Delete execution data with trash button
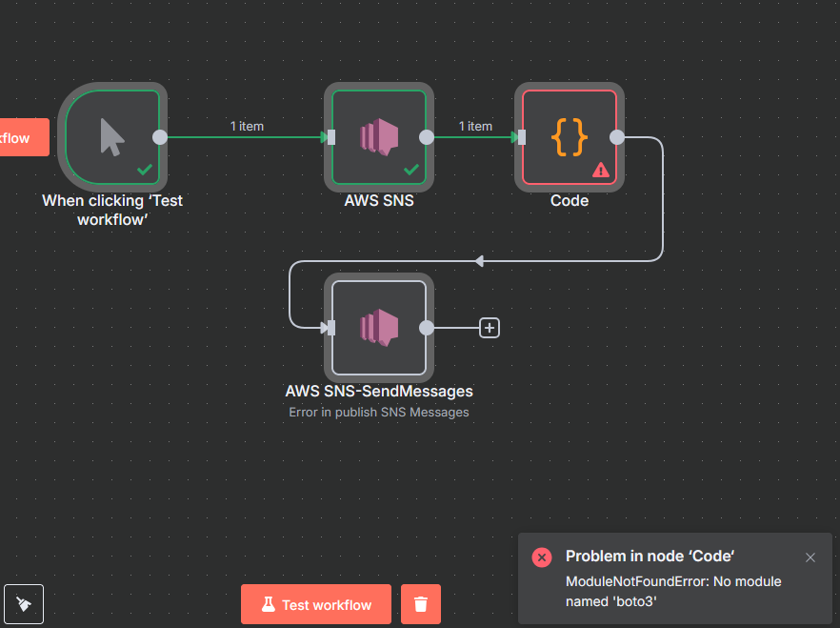 [421, 604]
